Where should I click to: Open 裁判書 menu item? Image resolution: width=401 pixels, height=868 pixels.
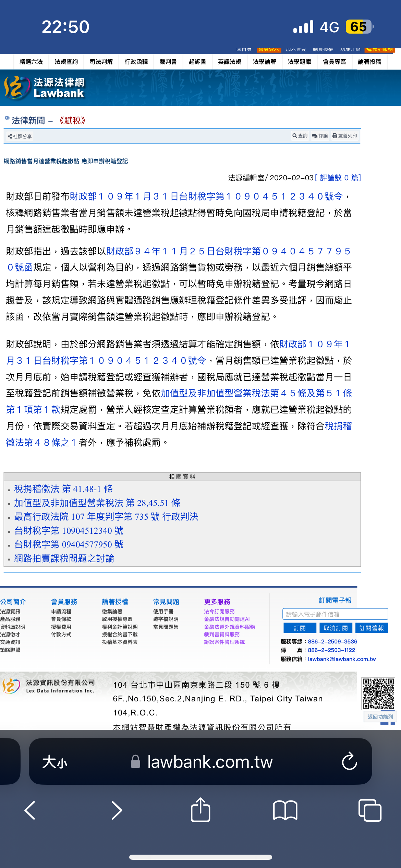point(168,62)
